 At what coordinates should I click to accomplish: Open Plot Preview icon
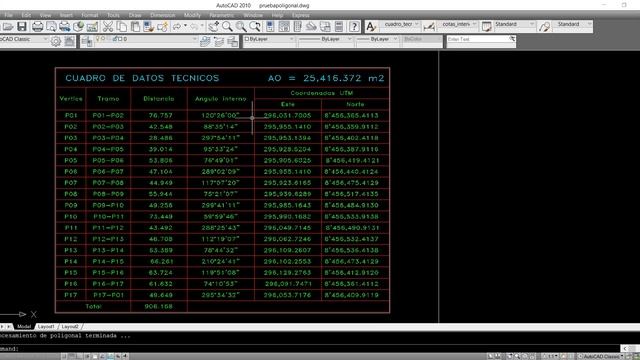(x=51, y=27)
